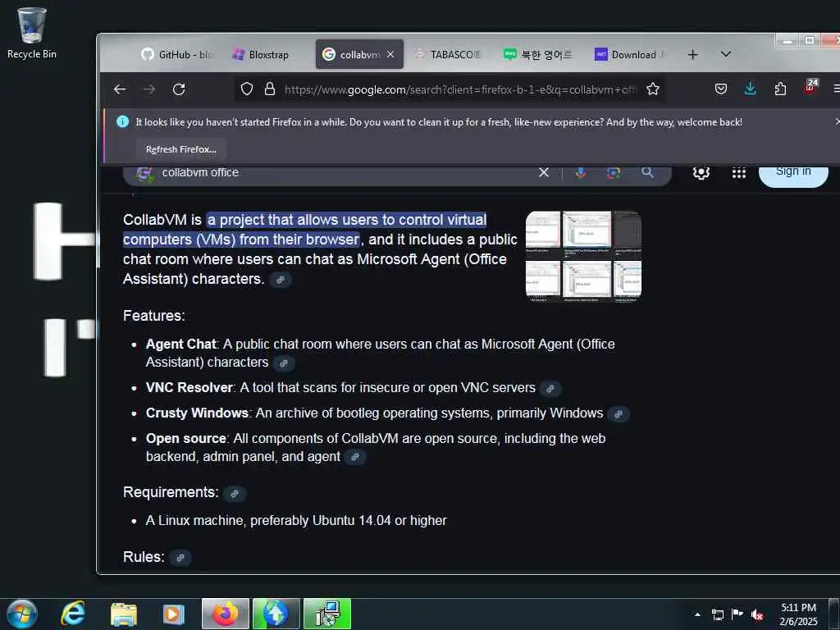
Task: Open source link beside Requirements heading
Action: coord(235,493)
